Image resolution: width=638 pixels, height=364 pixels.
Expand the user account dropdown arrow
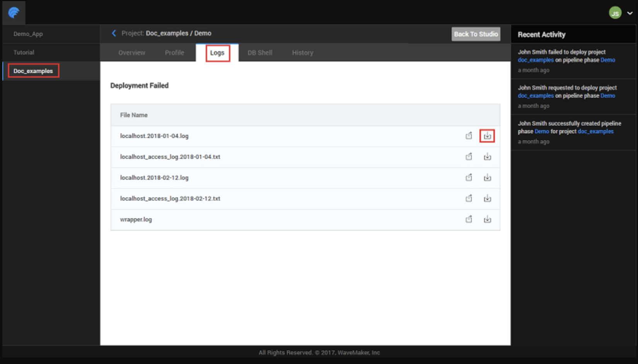[630, 13]
